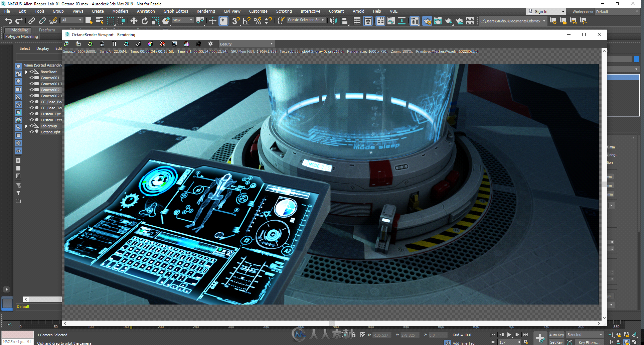Hide Camera001 using its eye icon
This screenshot has height=345, width=644.
point(32,78)
